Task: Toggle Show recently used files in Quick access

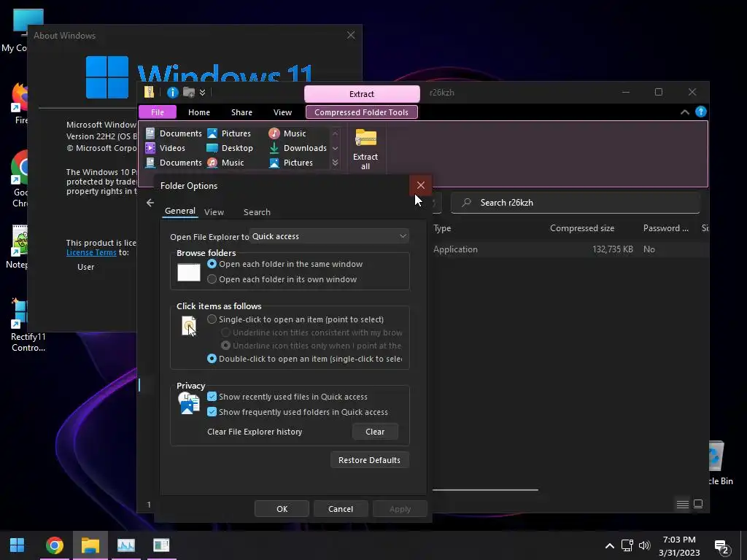Action: pyautogui.click(x=287, y=397)
